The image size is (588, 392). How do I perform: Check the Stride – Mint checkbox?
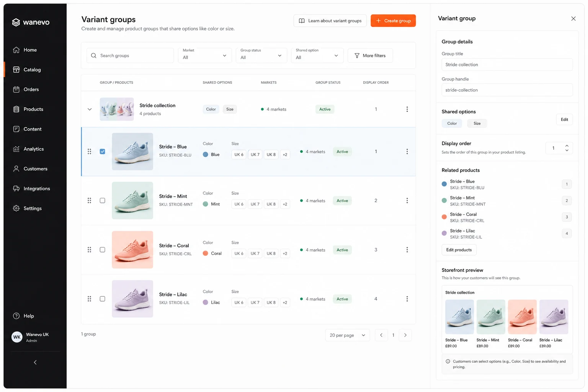[x=102, y=201]
